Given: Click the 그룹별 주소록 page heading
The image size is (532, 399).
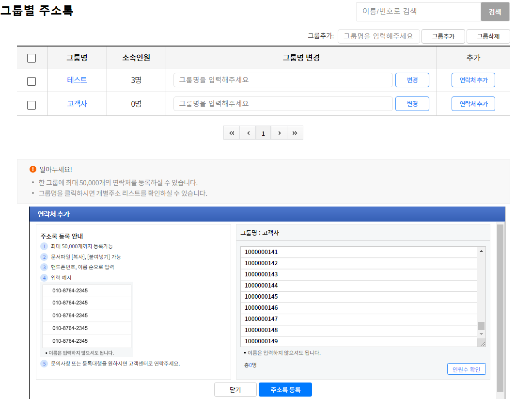Looking at the screenshot, I should point(37,10).
